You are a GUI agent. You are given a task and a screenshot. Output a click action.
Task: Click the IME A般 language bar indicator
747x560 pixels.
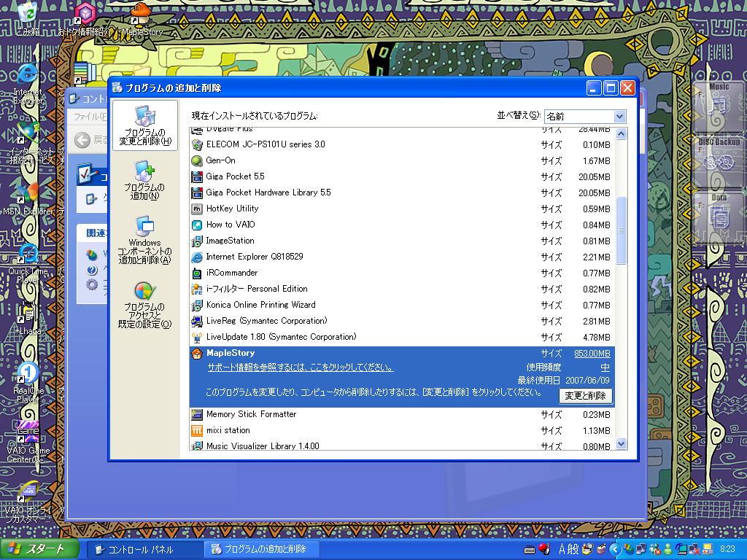pyautogui.click(x=569, y=550)
